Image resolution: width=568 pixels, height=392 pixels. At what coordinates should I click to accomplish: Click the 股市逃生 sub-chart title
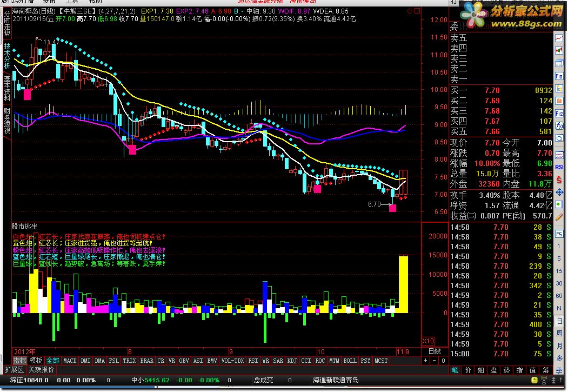25,227
